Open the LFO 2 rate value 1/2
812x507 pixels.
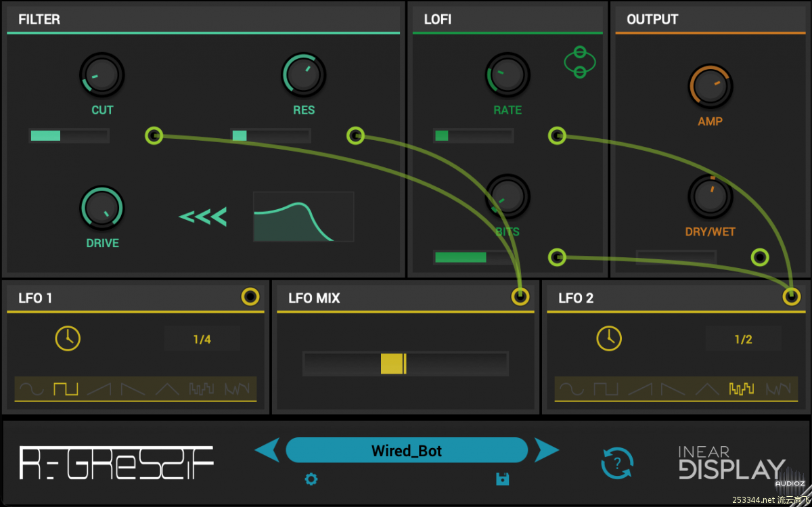[743, 339]
